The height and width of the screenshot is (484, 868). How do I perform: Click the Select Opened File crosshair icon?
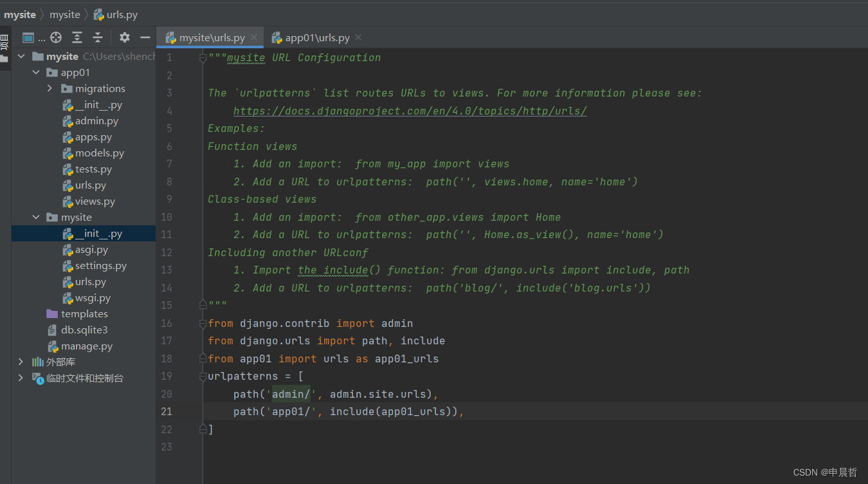(55, 37)
